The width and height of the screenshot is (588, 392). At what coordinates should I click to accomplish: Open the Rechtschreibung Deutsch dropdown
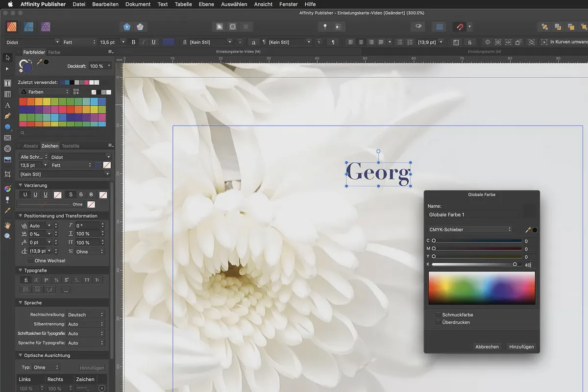click(85, 315)
